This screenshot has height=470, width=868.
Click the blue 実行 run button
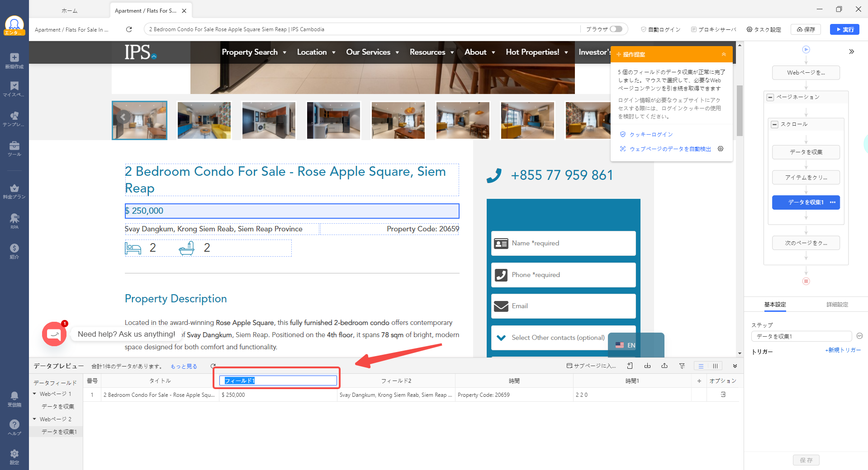point(844,29)
